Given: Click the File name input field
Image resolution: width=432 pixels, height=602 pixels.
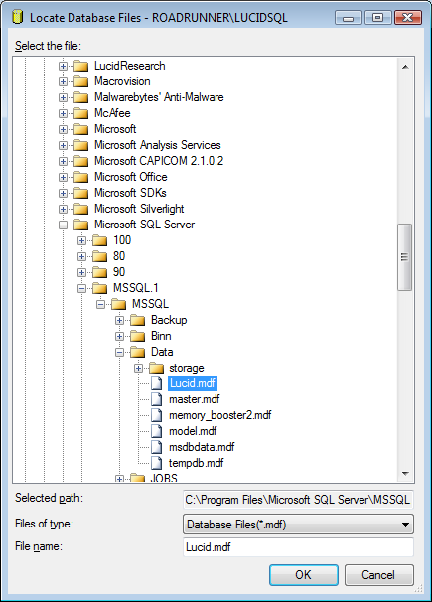Looking at the screenshot, I should point(298,547).
